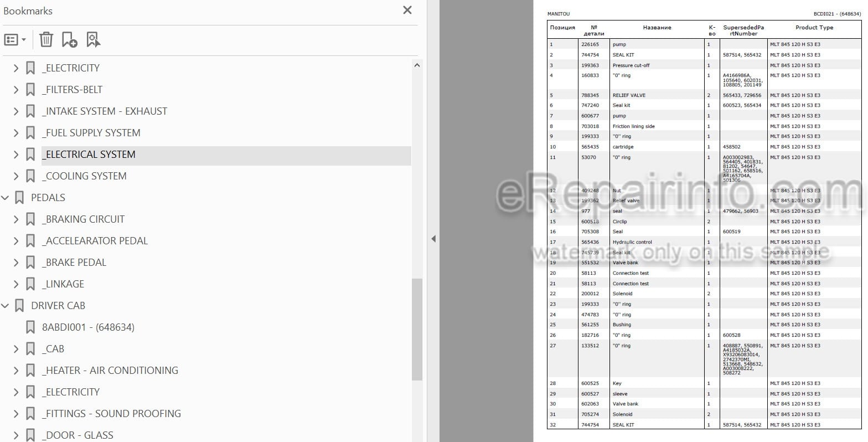
Task: Collapse the navigation pane with the arrow
Action: click(433, 239)
